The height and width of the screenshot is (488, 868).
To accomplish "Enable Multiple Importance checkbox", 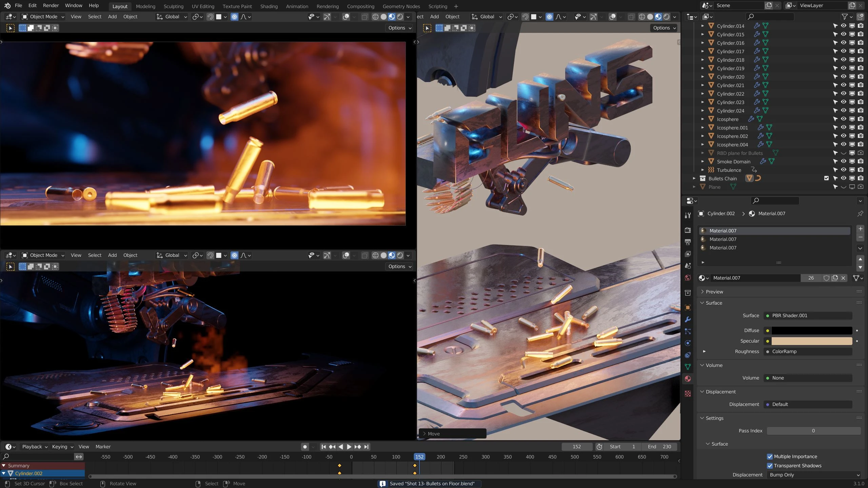I will [x=770, y=456].
